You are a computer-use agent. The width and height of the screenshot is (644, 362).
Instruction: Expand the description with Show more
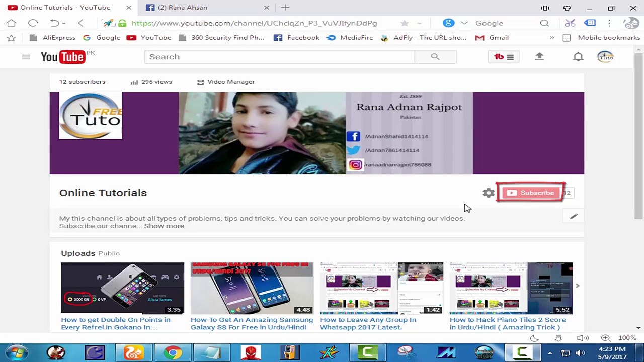click(x=164, y=226)
